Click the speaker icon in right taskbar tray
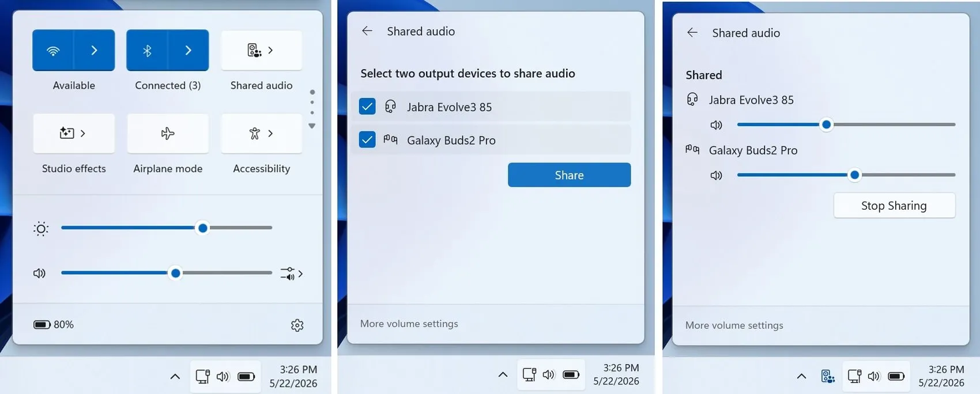Viewport: 980px width, 394px height. (874, 376)
